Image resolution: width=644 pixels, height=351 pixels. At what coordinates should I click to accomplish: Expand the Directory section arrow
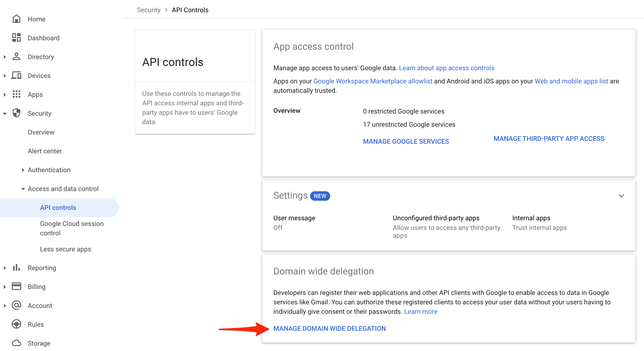pos(5,57)
